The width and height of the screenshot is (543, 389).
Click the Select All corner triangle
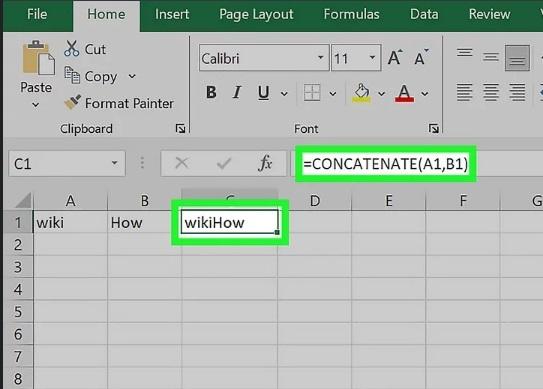tap(24, 200)
